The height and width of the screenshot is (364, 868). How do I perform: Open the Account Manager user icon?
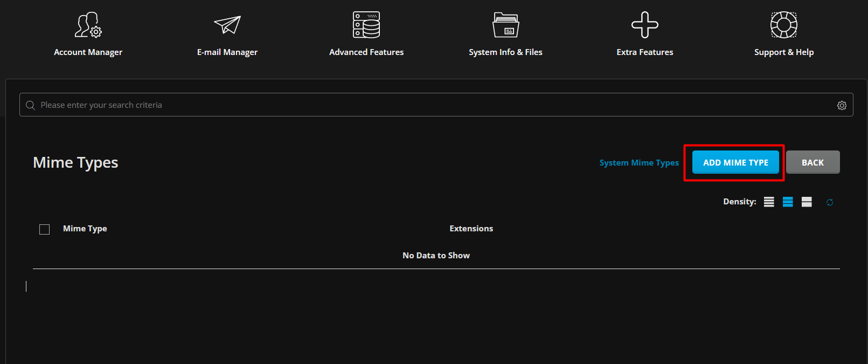pyautogui.click(x=88, y=25)
